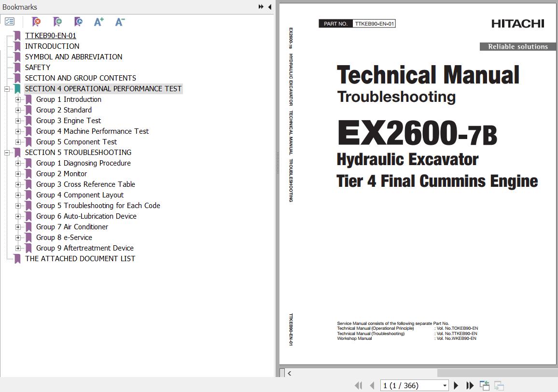Select the Group 8 e-Service bookmark

[x=64, y=238]
